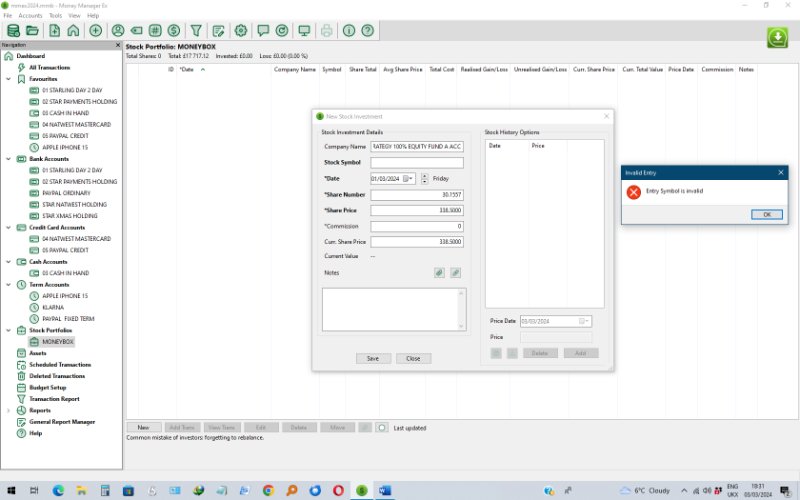Open the Accounts menu
The width and height of the screenshot is (800, 500).
click(x=30, y=16)
